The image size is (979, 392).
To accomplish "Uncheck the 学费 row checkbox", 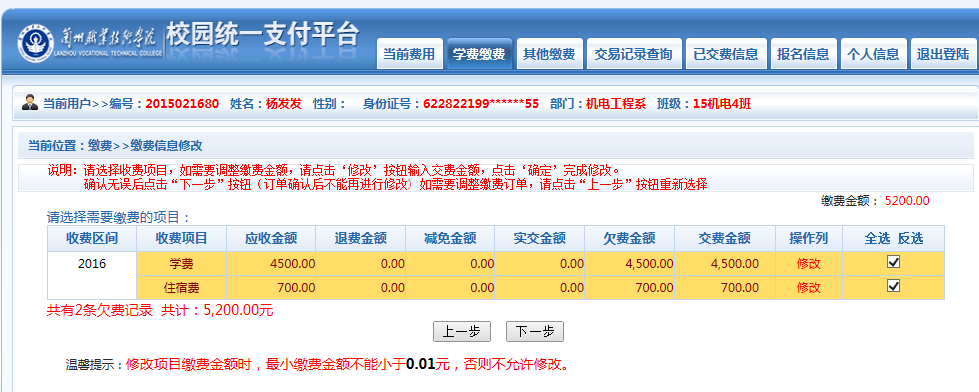I will tap(893, 262).
